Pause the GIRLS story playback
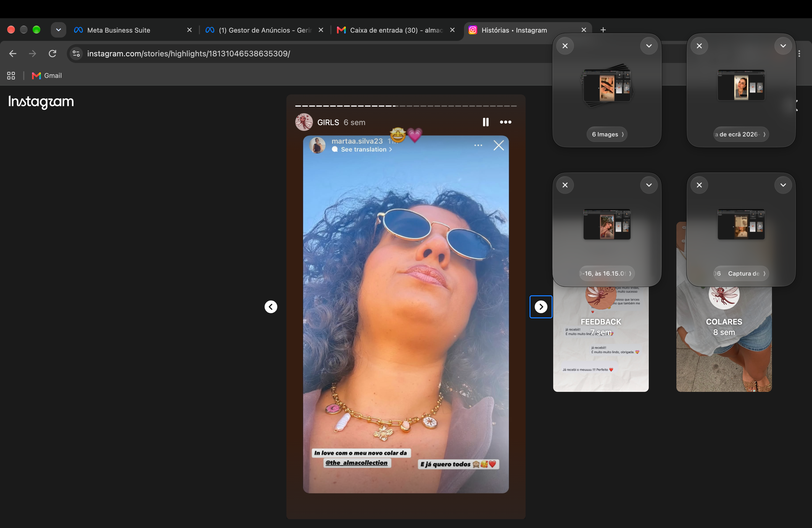 pyautogui.click(x=486, y=122)
